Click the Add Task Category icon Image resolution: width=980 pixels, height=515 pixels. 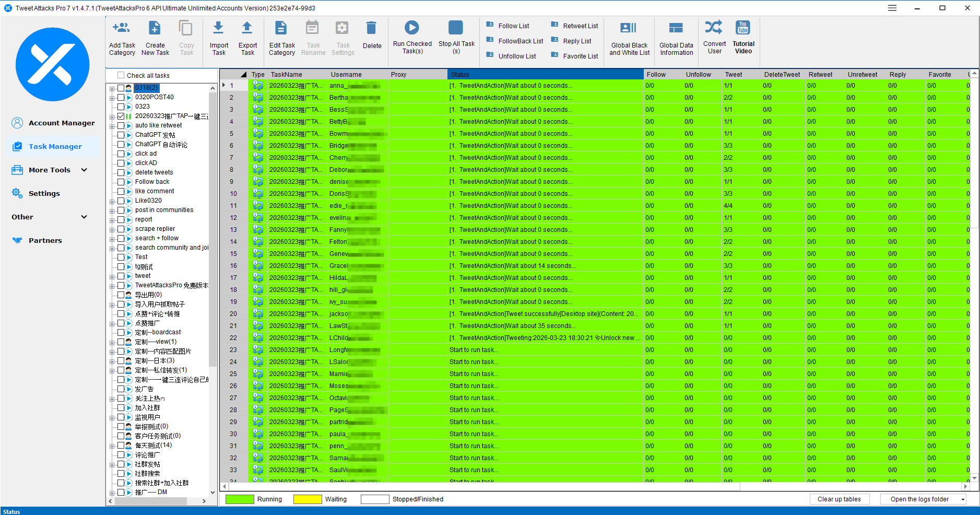click(122, 28)
